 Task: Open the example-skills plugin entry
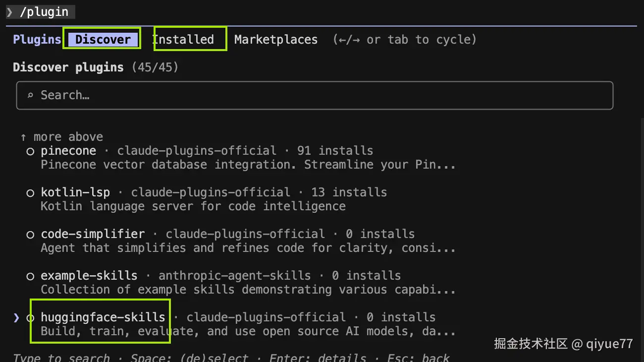pyautogui.click(x=89, y=276)
